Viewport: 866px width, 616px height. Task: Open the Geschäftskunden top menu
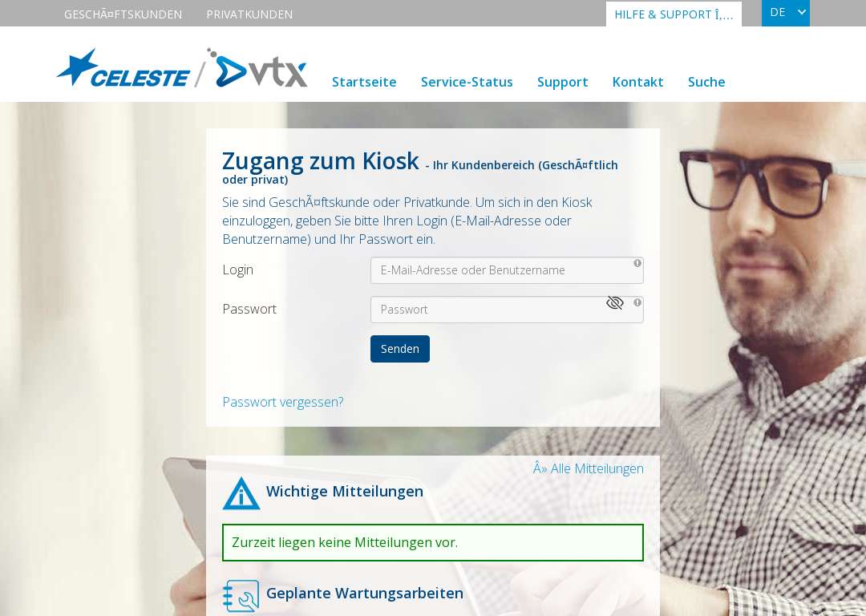123,14
